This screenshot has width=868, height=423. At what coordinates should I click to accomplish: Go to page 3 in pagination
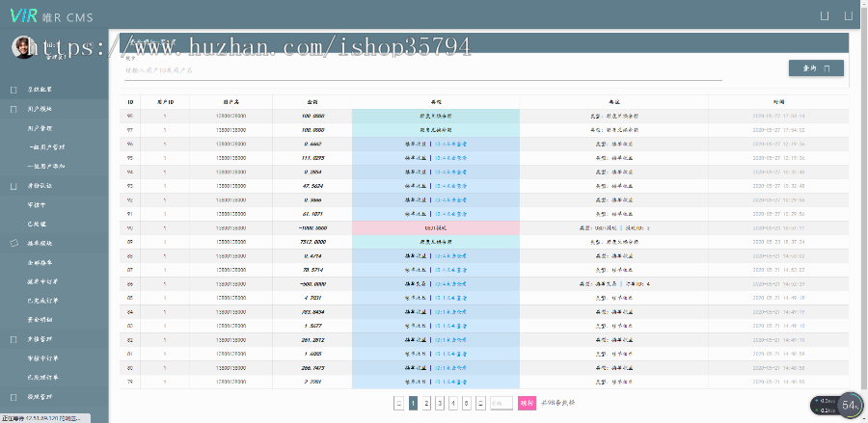pyautogui.click(x=440, y=404)
